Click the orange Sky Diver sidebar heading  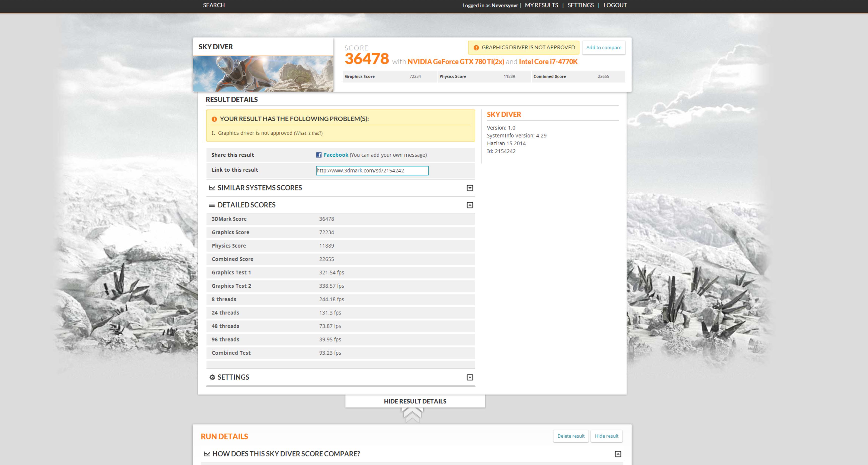pyautogui.click(x=504, y=115)
